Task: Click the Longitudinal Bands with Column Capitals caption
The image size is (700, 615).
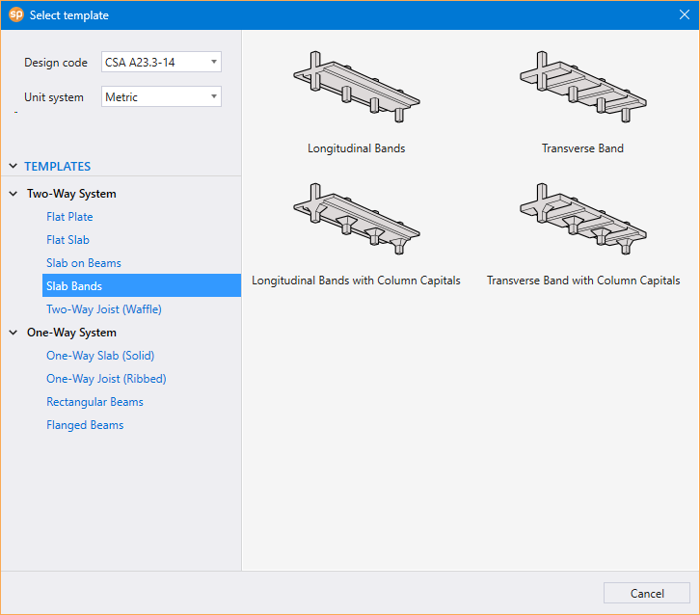Action: click(356, 281)
